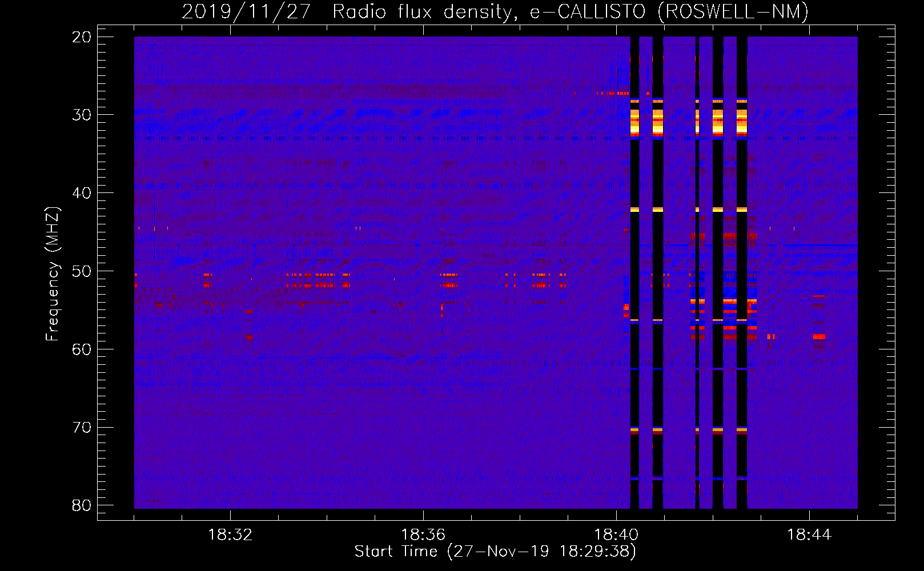Click the 'Frequency (MHZ)' axis label
This screenshot has height=571, width=924.
[53, 274]
